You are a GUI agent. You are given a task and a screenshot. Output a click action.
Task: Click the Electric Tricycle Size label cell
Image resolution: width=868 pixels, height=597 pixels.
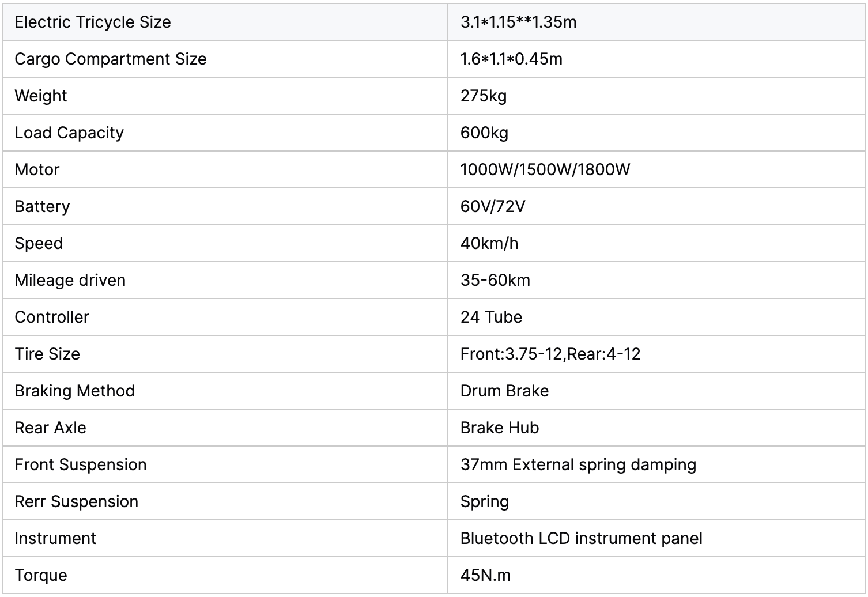93,22
